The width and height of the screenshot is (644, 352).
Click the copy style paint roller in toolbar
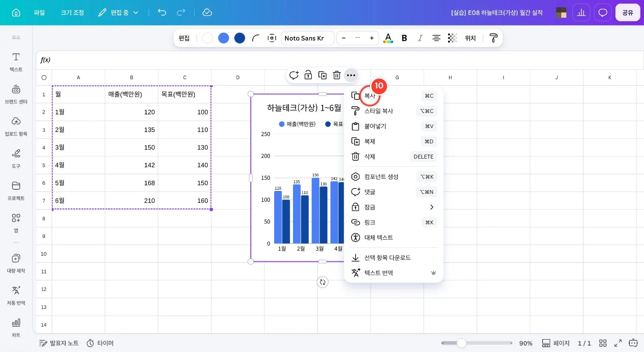(493, 38)
